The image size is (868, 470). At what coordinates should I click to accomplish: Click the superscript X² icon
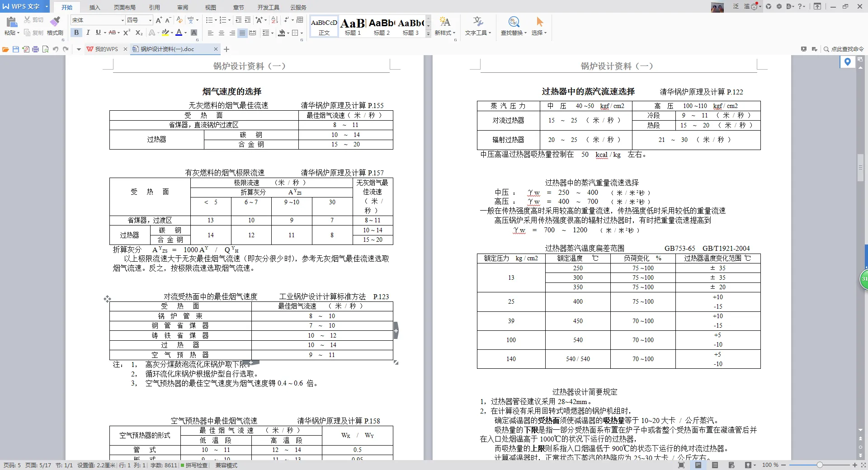click(127, 33)
